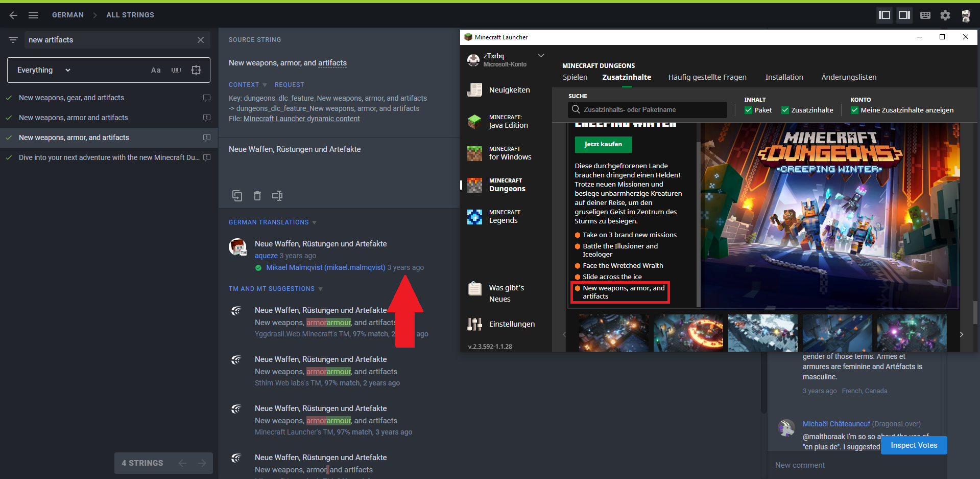Copy source string into the translation
Image resolution: width=980 pixels, height=479 pixels.
(237, 196)
